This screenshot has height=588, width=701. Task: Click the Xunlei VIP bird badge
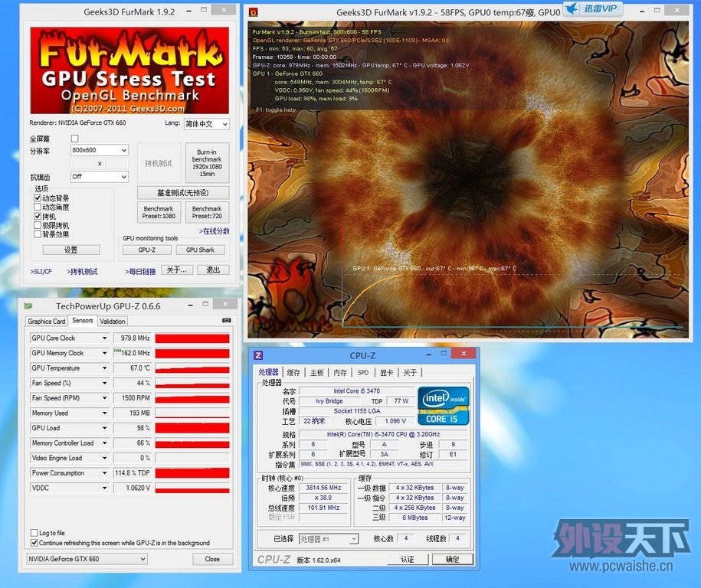tap(593, 8)
